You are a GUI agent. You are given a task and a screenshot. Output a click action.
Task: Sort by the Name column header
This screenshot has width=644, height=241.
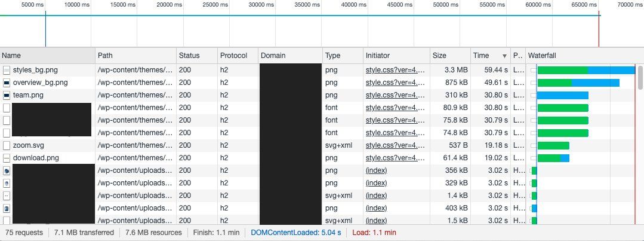(x=48, y=56)
